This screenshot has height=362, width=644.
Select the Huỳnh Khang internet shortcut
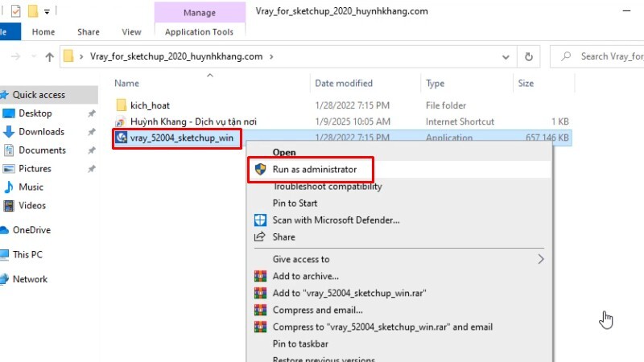193,121
